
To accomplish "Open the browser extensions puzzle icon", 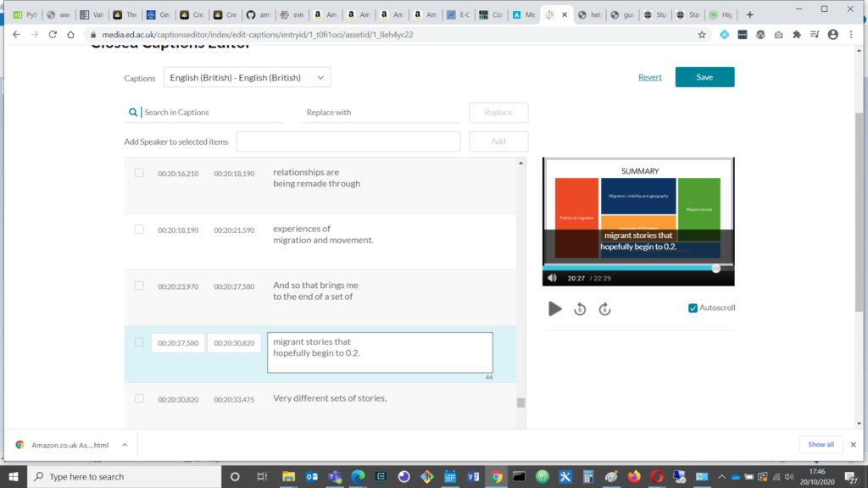I will click(798, 36).
